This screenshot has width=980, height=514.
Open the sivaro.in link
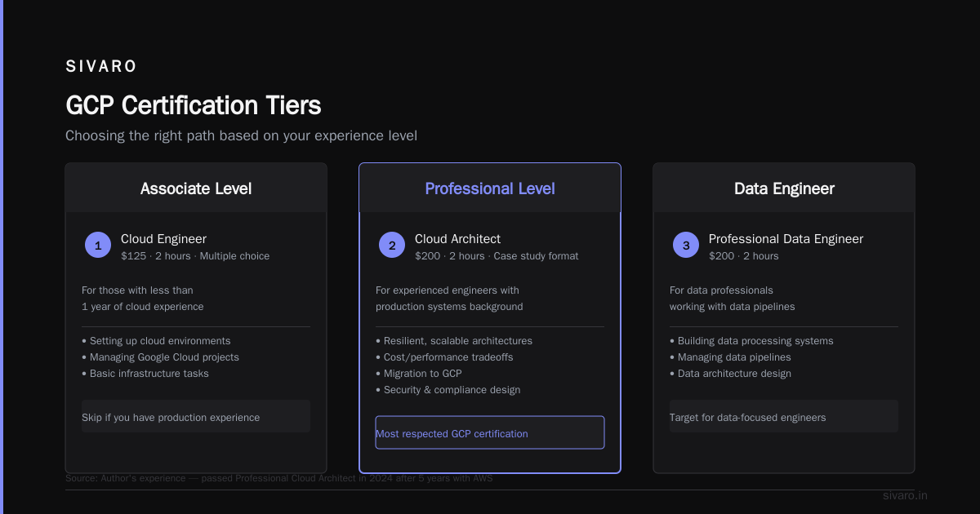point(905,495)
